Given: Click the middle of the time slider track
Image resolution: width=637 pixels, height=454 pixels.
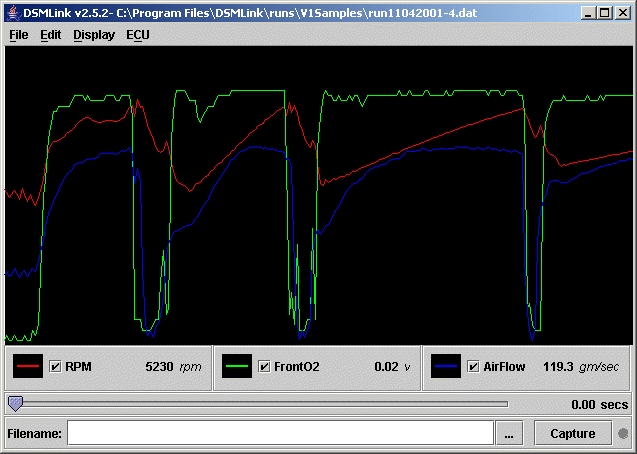Looking at the screenshot, I should [x=260, y=405].
